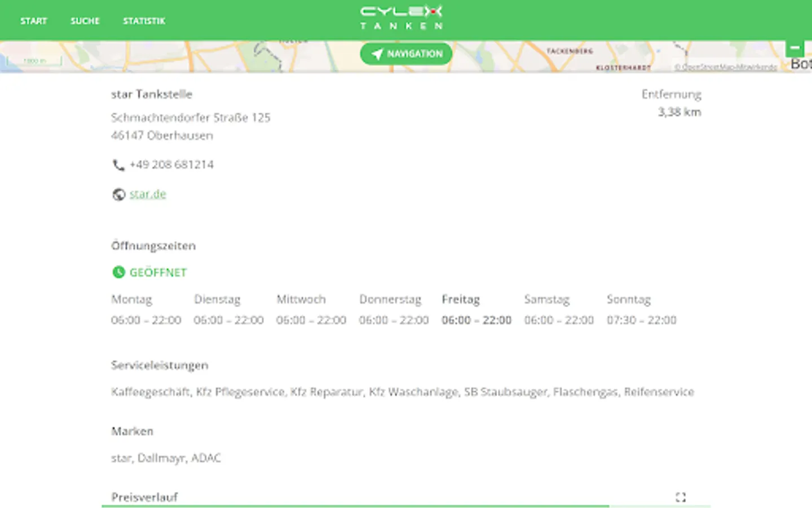
Task: Click the GEÖFFNET status text
Action: pos(158,272)
